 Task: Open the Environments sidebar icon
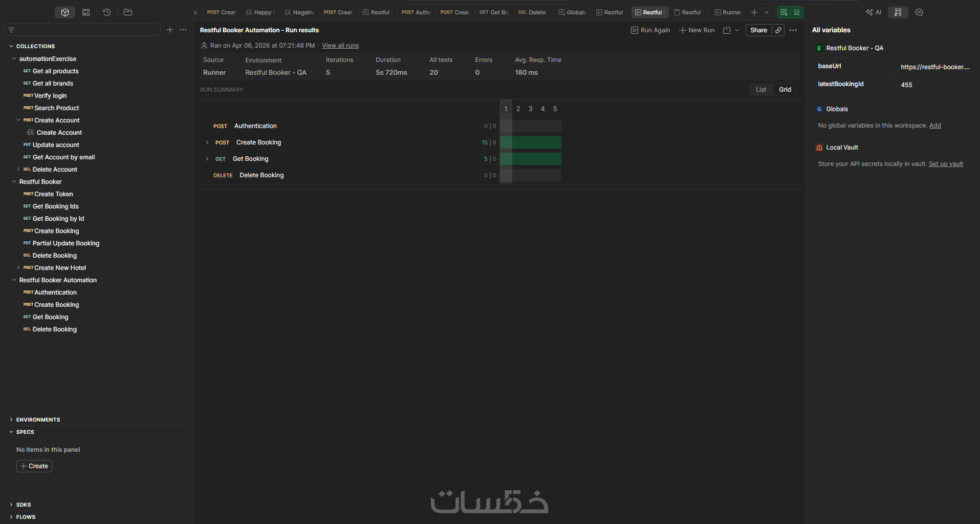click(86, 12)
